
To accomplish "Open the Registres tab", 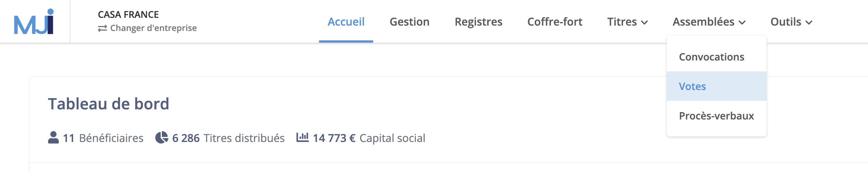I will click(479, 22).
